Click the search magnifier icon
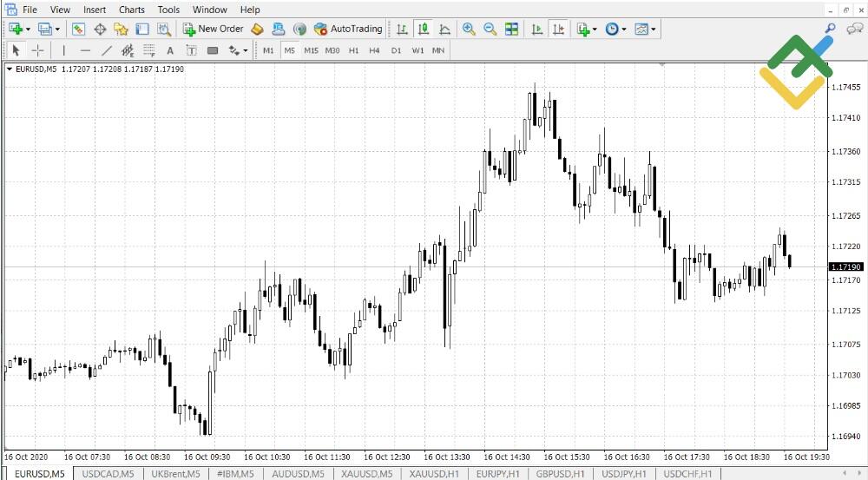 tap(830, 29)
